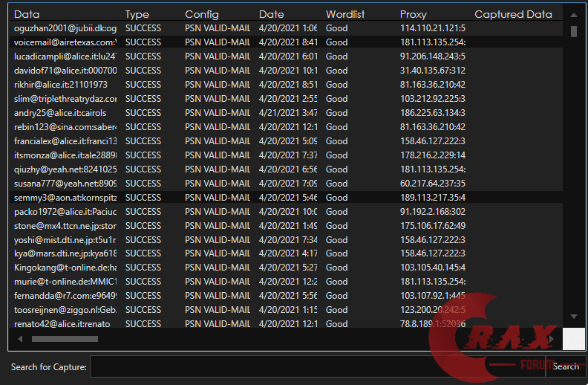588x385 pixels.
Task: Select the date cell 4/20/2021 8:51
Action: click(288, 85)
